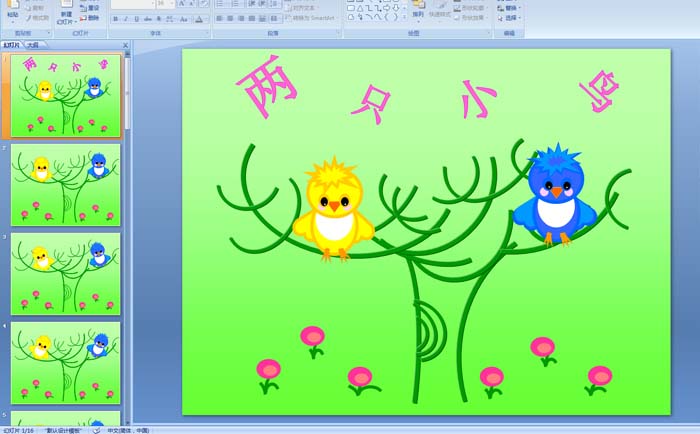Toggle Underline formatting
The image size is (700, 434).
pyautogui.click(x=137, y=19)
